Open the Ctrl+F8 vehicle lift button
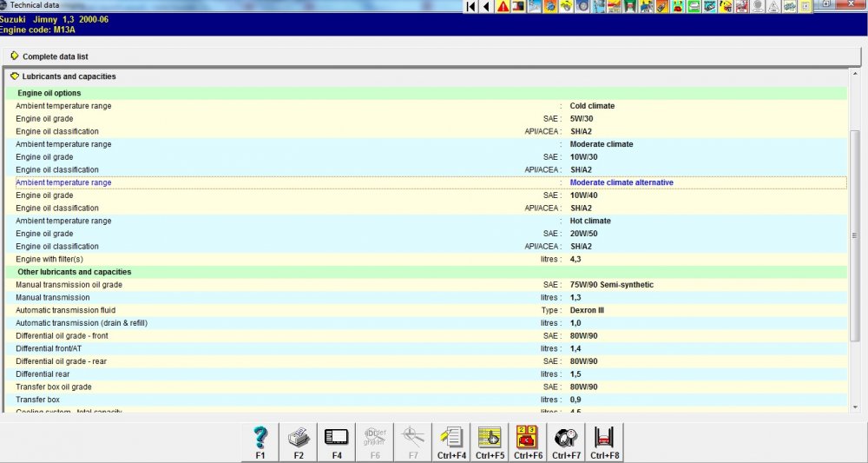 coord(604,442)
